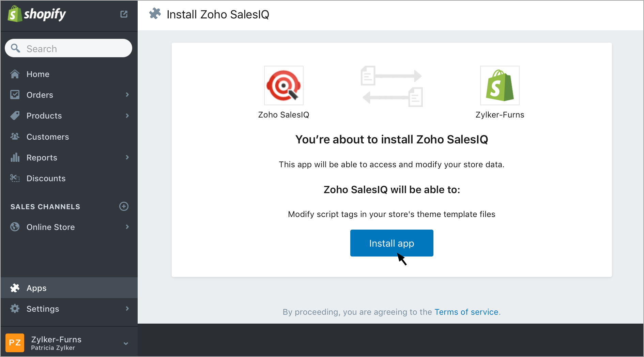Open the Terms of service link
The height and width of the screenshot is (357, 644).
(x=466, y=312)
